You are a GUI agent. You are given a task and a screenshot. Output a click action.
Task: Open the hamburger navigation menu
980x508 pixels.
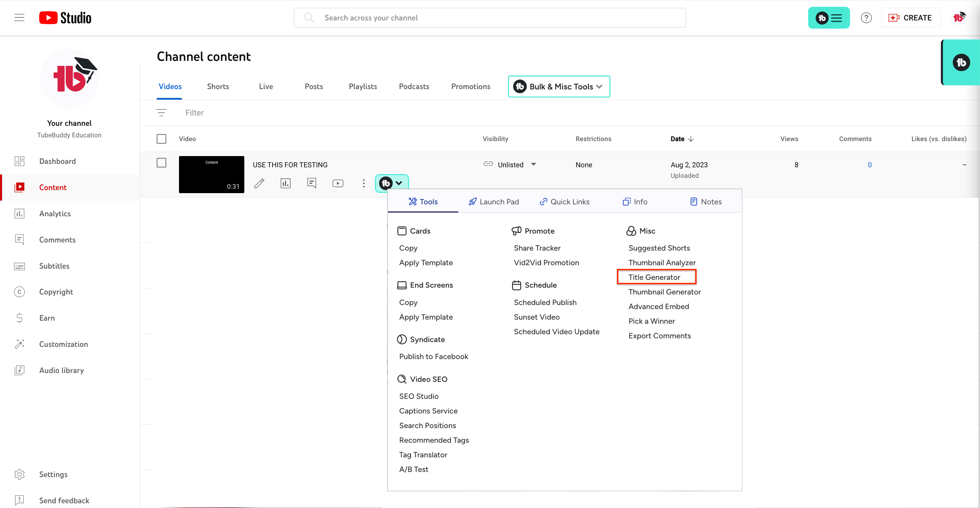tap(19, 18)
